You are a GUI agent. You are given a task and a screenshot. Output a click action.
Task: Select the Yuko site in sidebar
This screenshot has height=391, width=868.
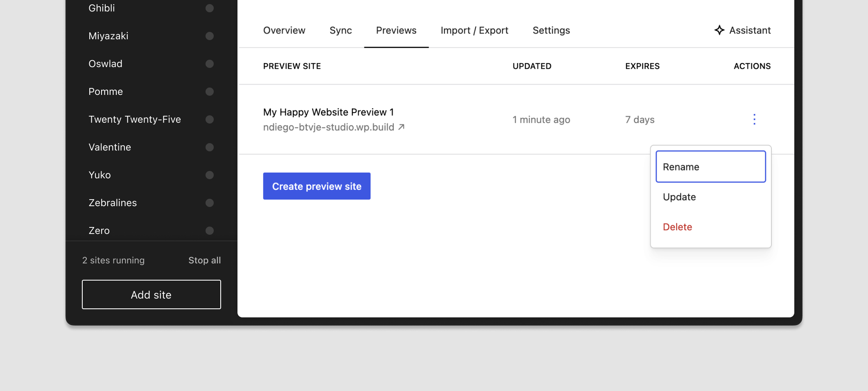tap(99, 175)
